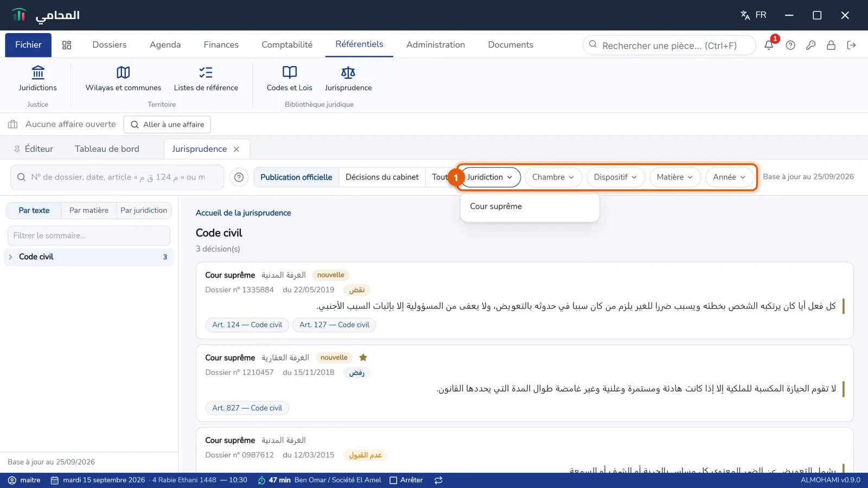
Task: Click the sync arrows icon in status bar
Action: point(438,480)
